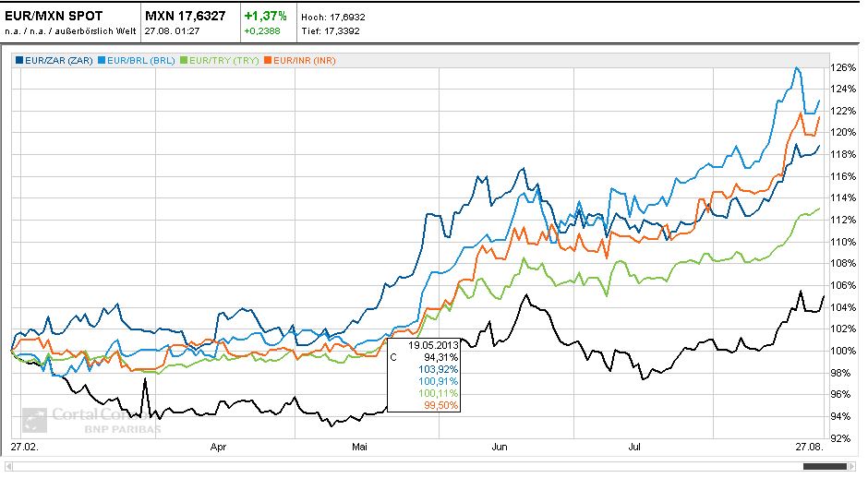The image size is (868, 478).
Task: Toggle the EUR/ZAR (ZAR) series label
Action: pyautogui.click(x=59, y=60)
